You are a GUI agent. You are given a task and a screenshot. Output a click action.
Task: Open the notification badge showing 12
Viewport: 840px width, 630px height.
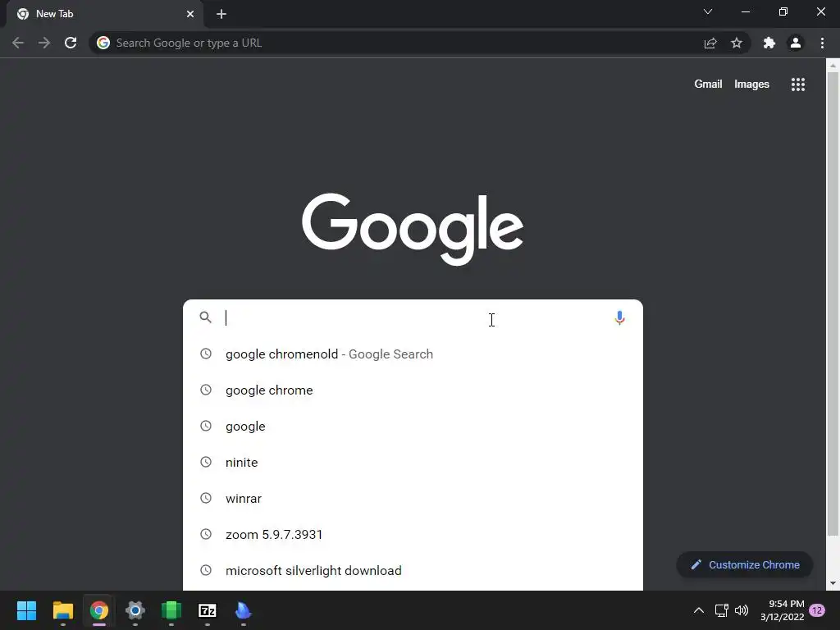pyautogui.click(x=817, y=610)
